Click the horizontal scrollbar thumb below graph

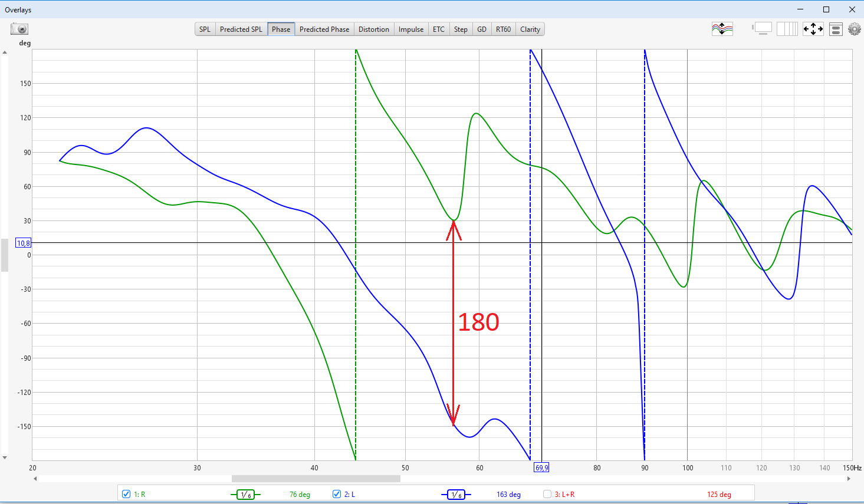(x=316, y=479)
